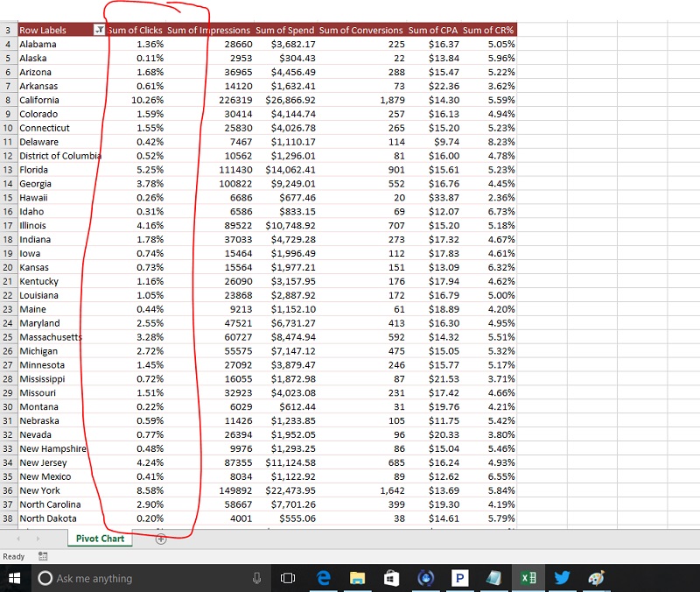700x592 pixels.
Task: Select the Sum of Spend header cell
Action: (x=285, y=30)
